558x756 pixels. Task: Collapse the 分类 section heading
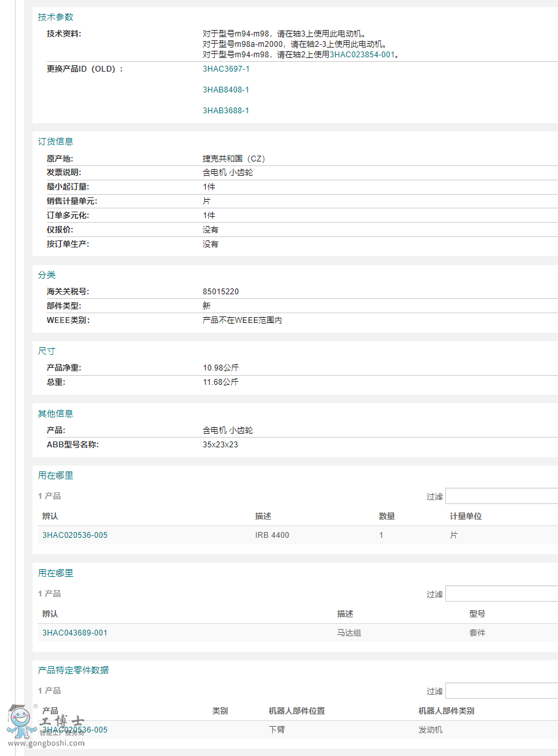point(47,275)
